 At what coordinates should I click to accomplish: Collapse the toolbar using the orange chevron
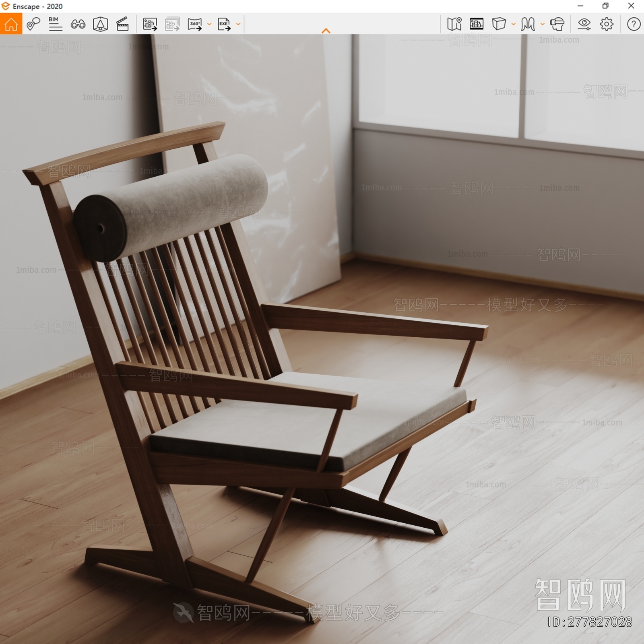pos(326,31)
